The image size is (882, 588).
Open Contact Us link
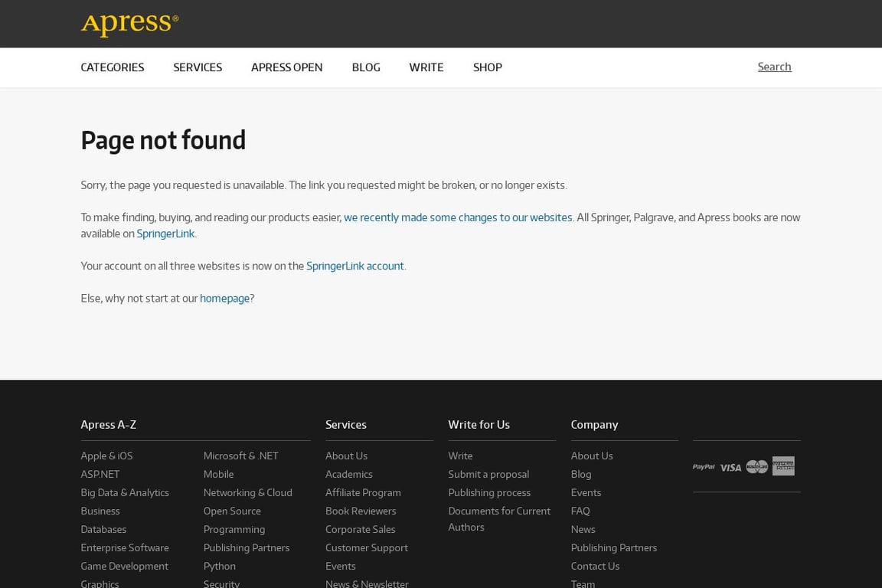coord(595,566)
